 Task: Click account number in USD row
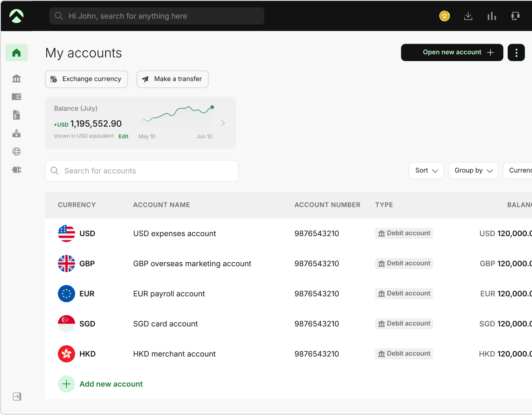[x=317, y=234]
